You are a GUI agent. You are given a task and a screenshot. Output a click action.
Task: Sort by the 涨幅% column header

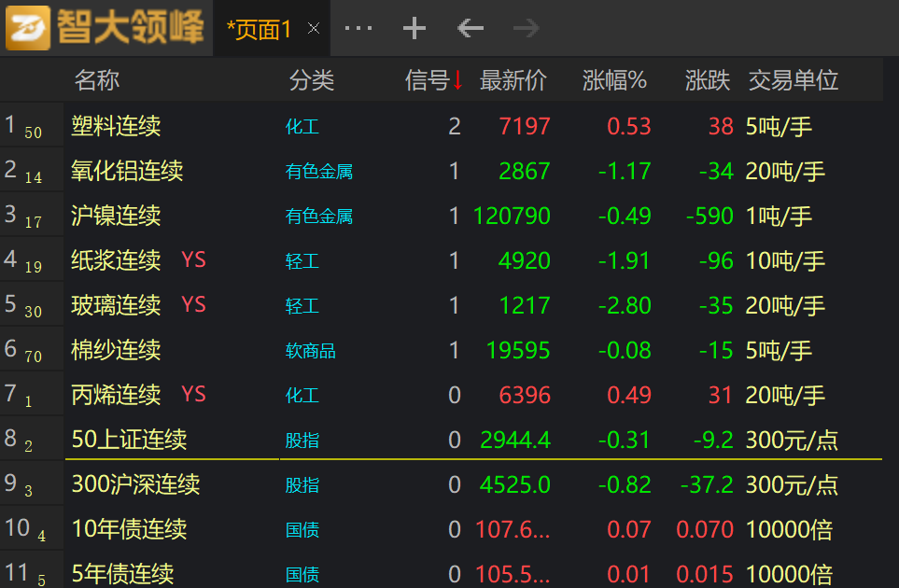point(614,80)
